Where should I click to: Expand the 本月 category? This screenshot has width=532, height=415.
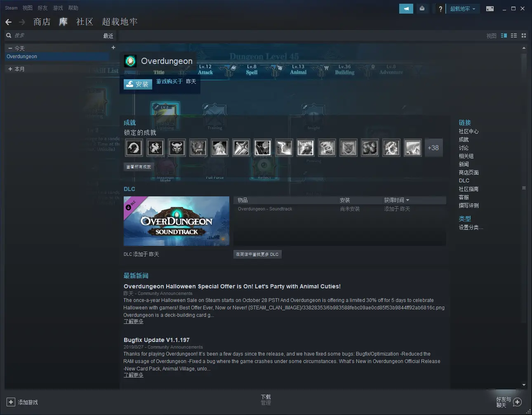coord(10,69)
